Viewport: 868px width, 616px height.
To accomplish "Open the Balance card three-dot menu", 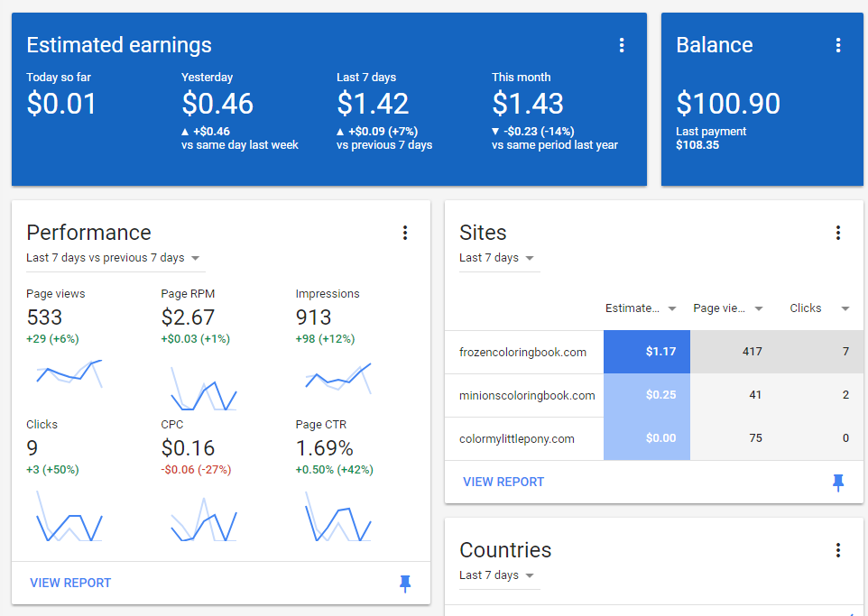I will point(838,45).
